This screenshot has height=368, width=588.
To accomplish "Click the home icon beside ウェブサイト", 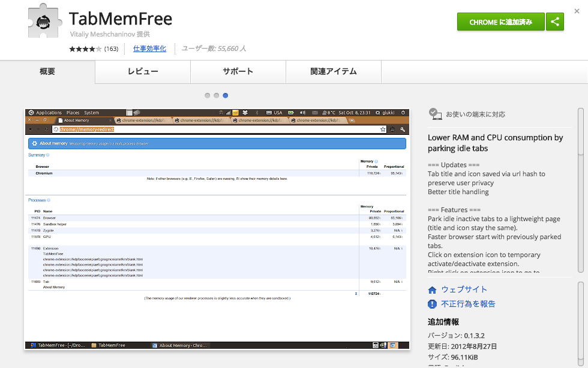I will pos(433,290).
